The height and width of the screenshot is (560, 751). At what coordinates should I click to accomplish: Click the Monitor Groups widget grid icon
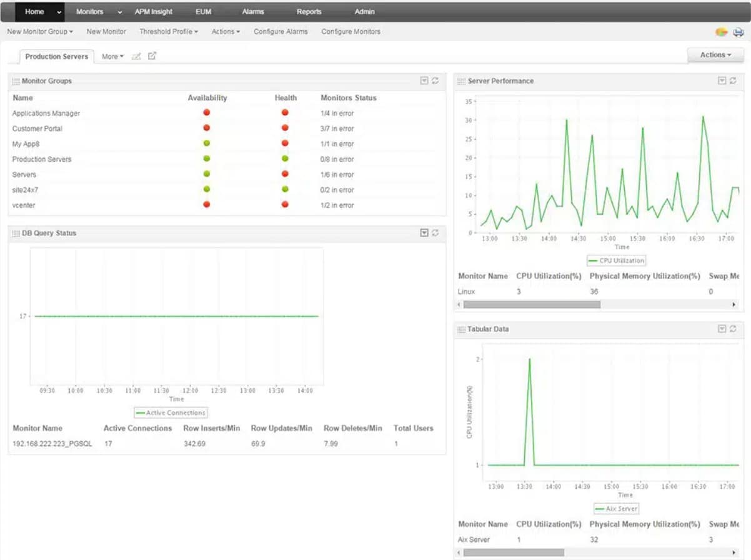click(16, 81)
